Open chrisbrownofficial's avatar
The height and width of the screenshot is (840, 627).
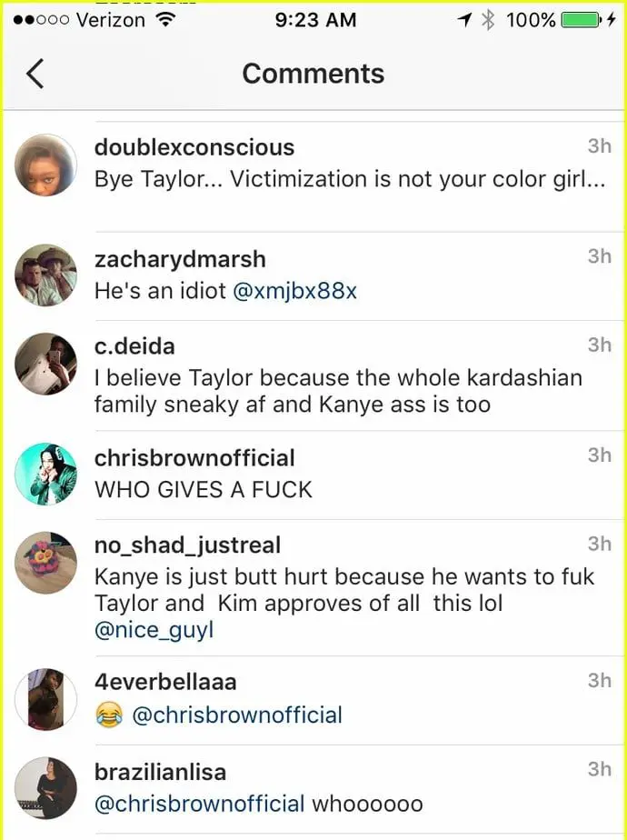pyautogui.click(x=45, y=475)
